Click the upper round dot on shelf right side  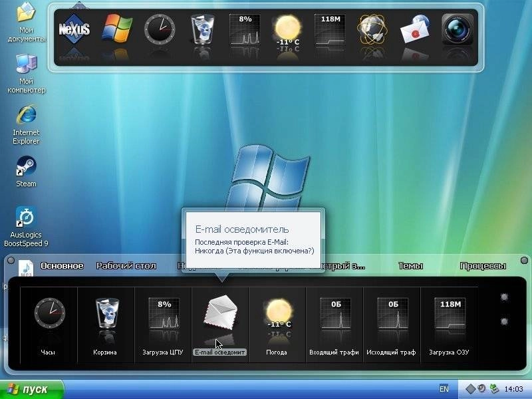504,297
